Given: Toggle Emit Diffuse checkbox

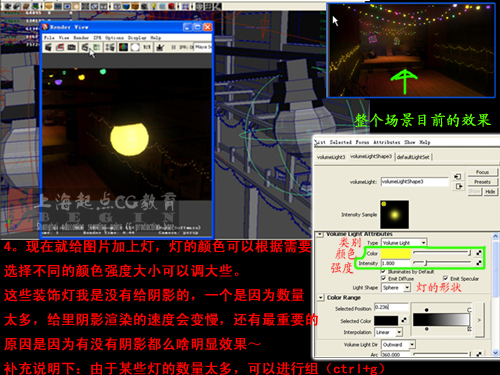Looking at the screenshot, I should pos(383,278).
